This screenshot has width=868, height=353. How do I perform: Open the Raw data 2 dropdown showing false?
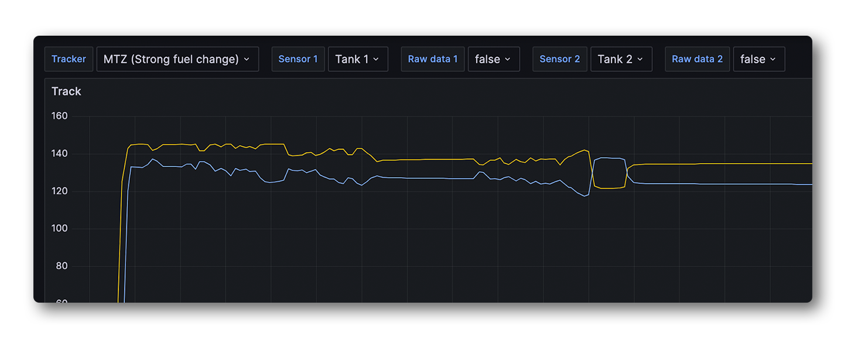pos(759,59)
